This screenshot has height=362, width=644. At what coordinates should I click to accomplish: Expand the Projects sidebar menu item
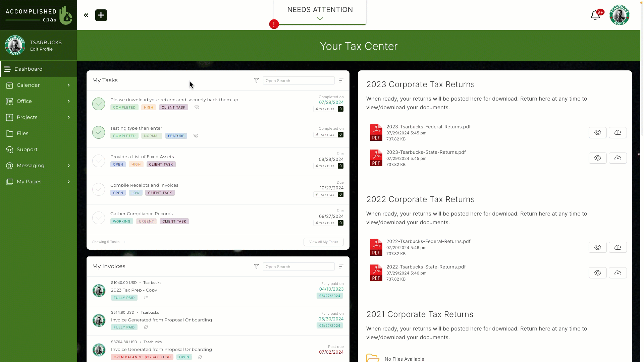[68, 117]
